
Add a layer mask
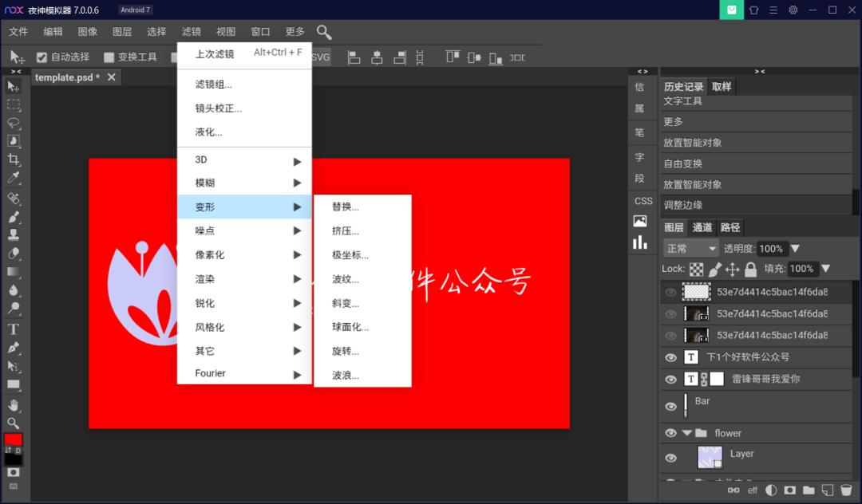pos(790,490)
